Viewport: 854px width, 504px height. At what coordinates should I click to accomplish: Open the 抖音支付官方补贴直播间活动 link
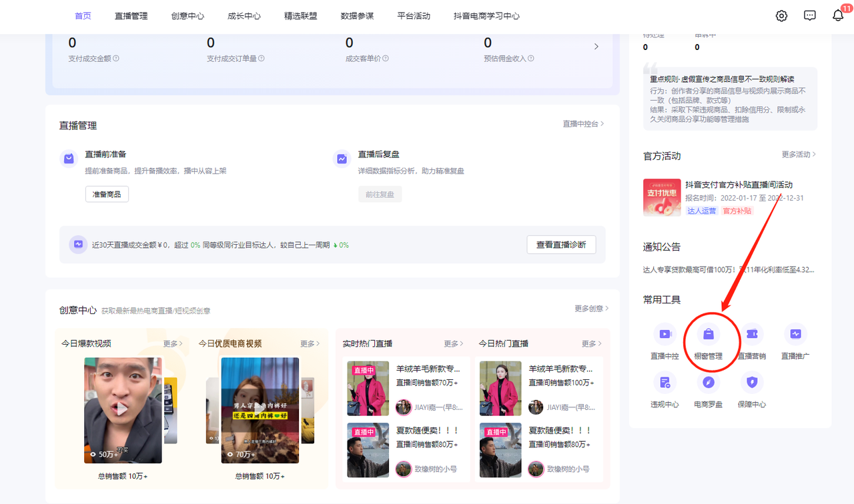[x=739, y=185]
